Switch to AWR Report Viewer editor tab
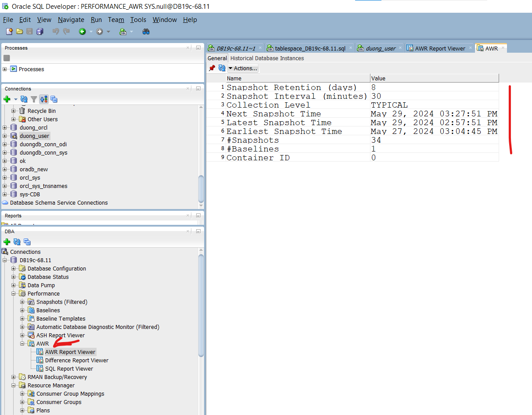532x415 pixels. tap(439, 48)
